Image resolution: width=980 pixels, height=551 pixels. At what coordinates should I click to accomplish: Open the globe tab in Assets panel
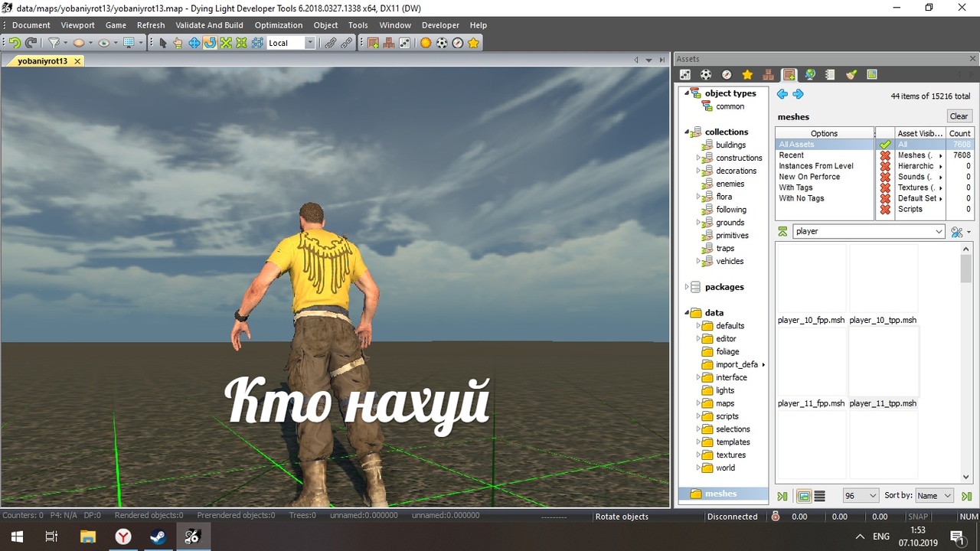click(x=809, y=74)
